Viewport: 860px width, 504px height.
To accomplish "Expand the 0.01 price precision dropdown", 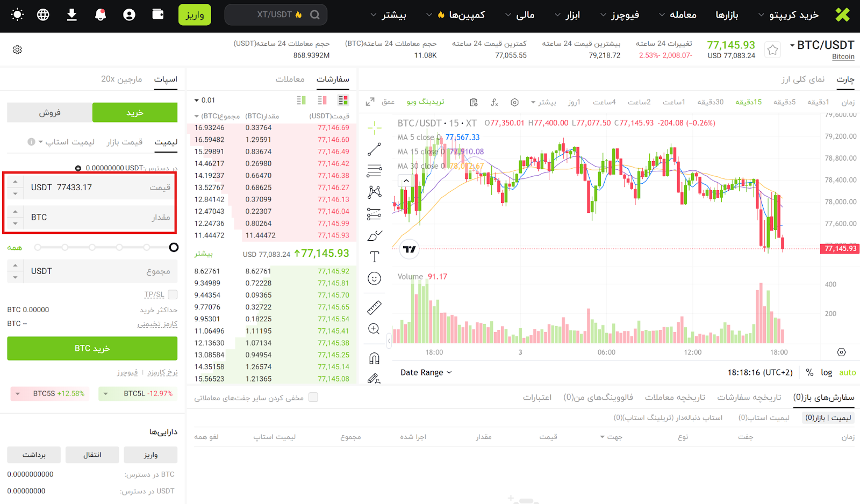I will click(x=205, y=100).
